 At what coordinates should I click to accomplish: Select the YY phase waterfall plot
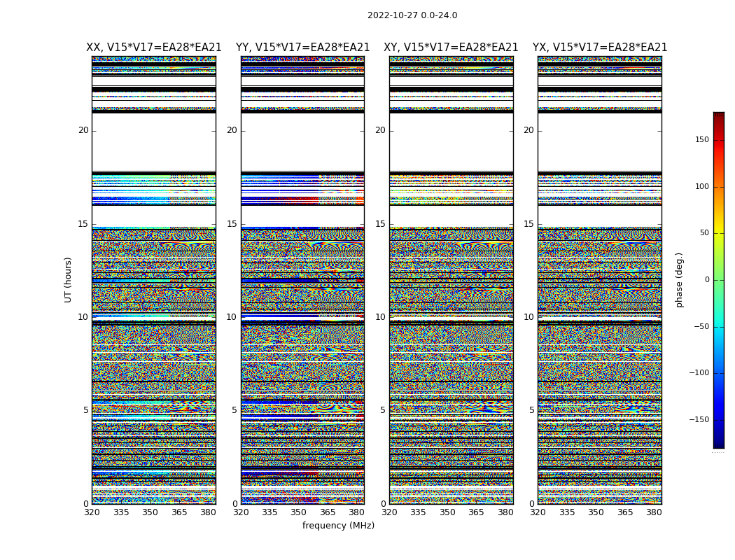point(303,280)
